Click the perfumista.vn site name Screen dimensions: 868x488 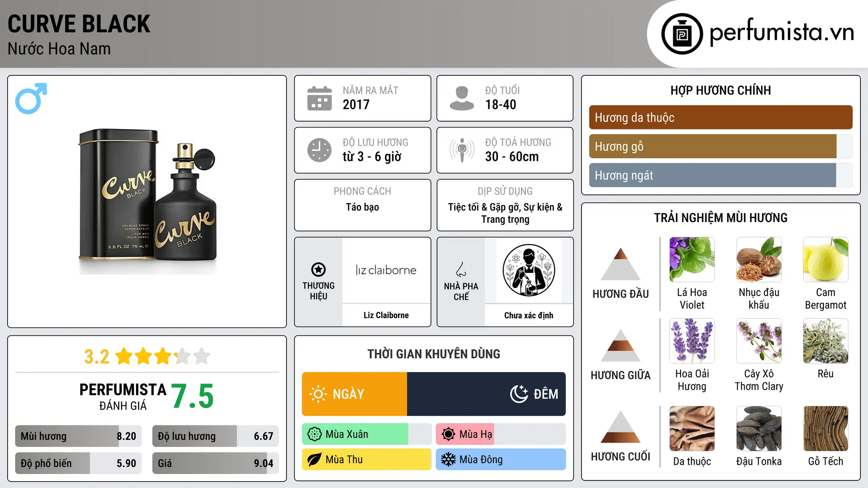click(782, 33)
